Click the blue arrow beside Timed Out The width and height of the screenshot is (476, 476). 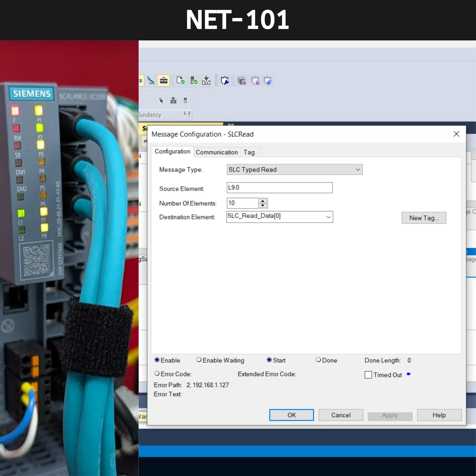coord(408,374)
